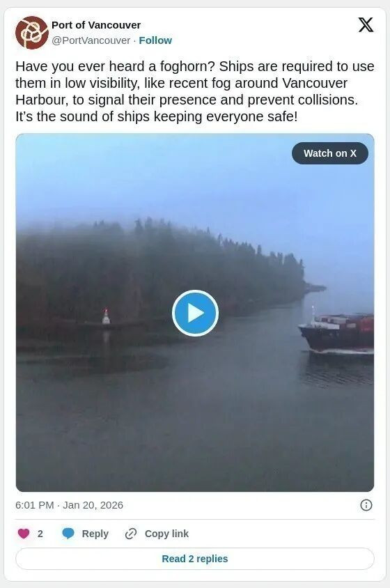
Task: Open the info icon beside the timestamp
Action: click(366, 505)
